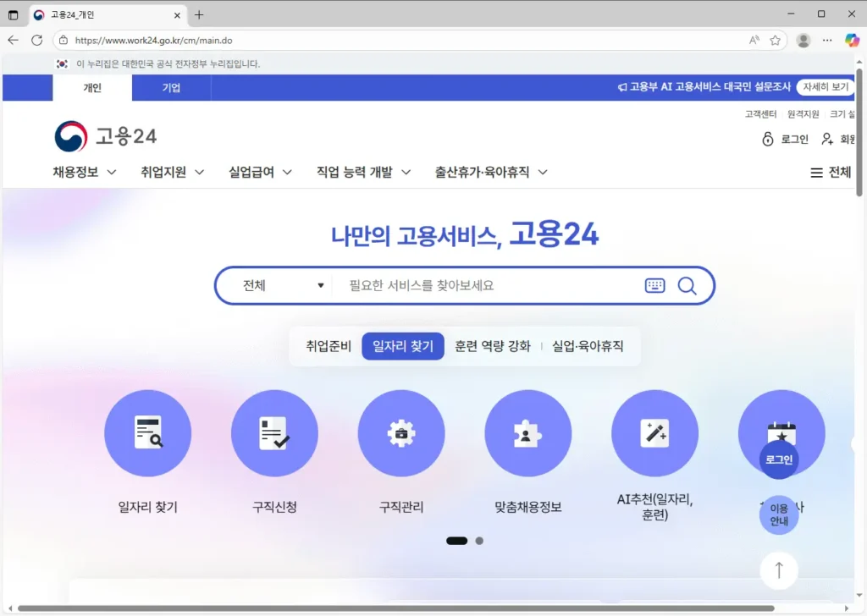Select the 맞춤채용정보 puzzle icon
Image resolution: width=867 pixels, height=616 pixels.
(x=528, y=433)
